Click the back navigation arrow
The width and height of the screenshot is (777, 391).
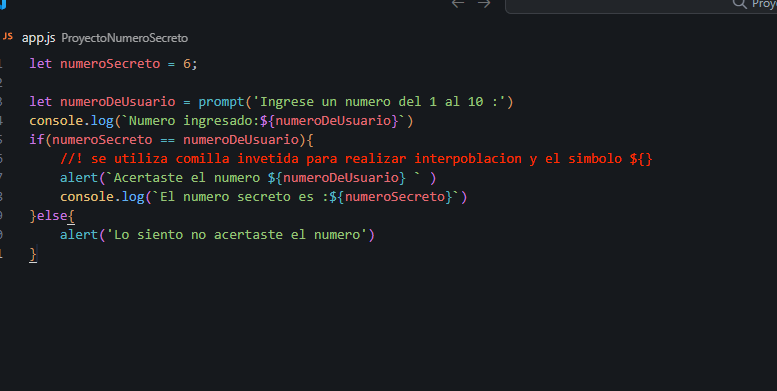[x=458, y=4]
